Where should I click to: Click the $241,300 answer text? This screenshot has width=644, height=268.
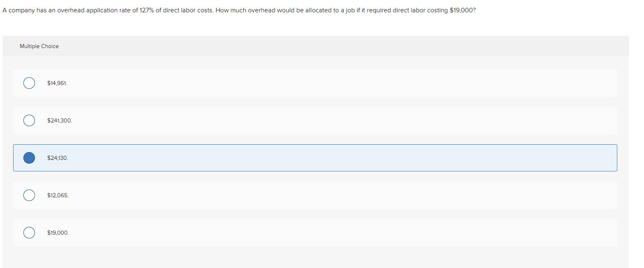coord(60,120)
